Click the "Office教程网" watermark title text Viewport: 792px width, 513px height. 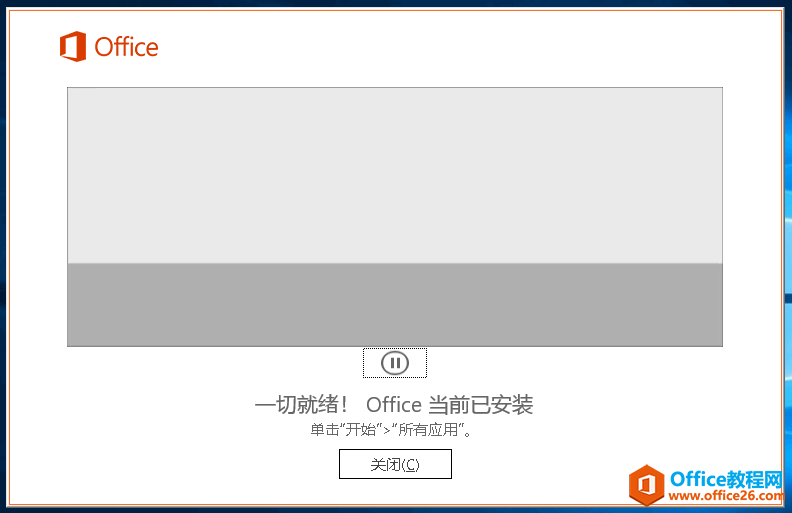(726, 477)
